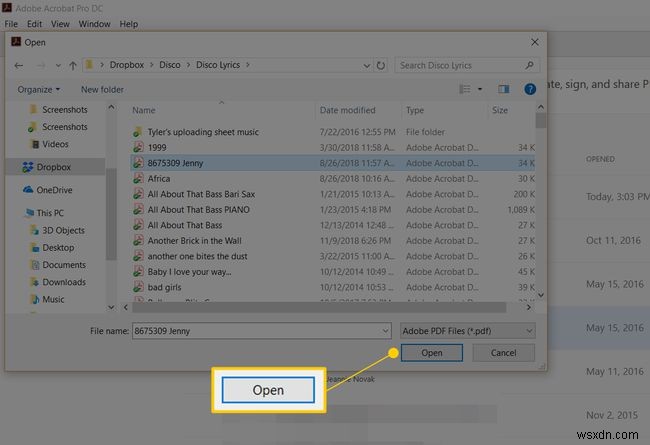Select the 8675309 Jenny file
The height and width of the screenshot is (445, 650).
333,163
